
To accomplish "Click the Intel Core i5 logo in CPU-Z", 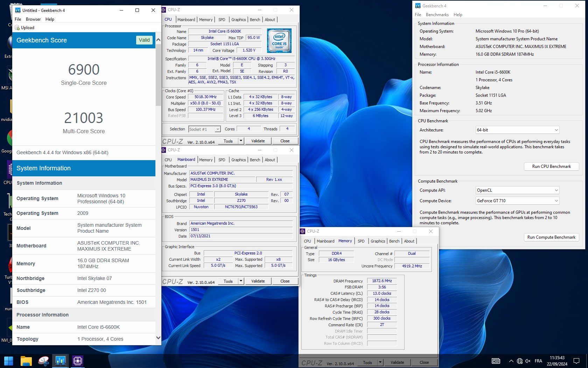I will click(x=279, y=41).
